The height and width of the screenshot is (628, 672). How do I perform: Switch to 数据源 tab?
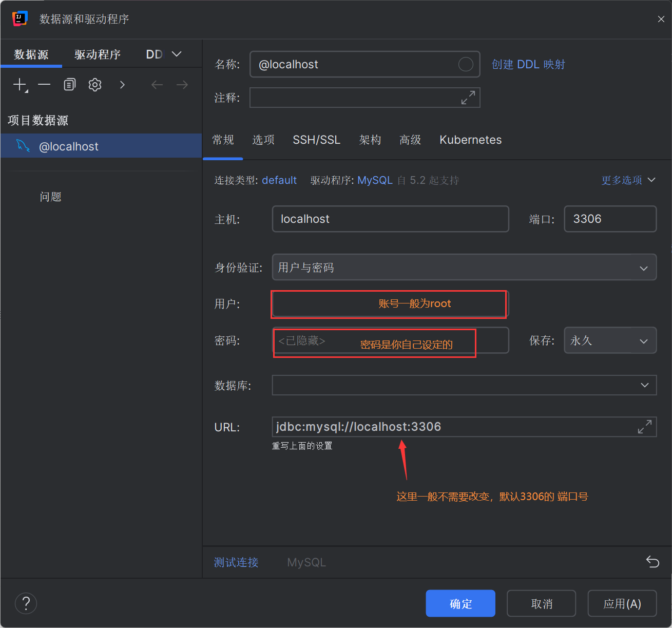coord(31,54)
